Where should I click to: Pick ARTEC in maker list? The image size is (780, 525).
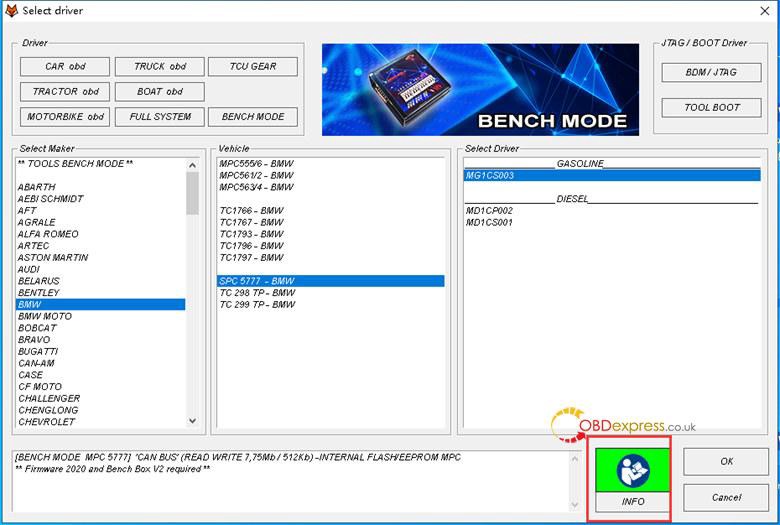coord(101,246)
